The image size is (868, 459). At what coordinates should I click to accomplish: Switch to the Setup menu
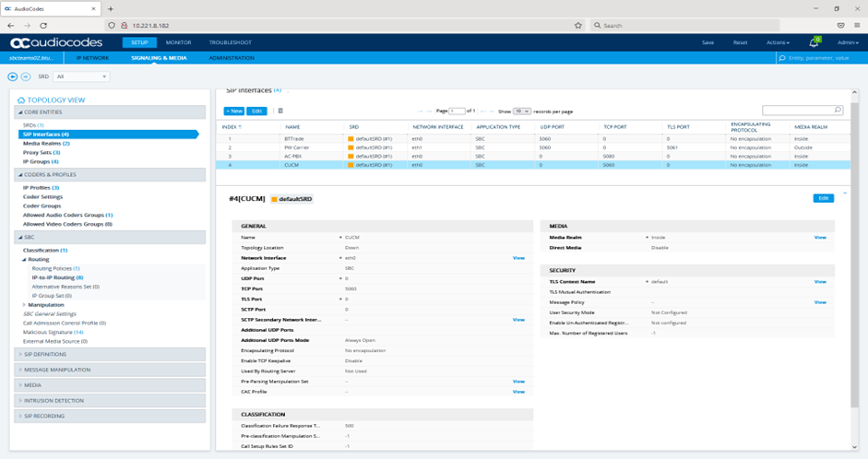click(139, 42)
